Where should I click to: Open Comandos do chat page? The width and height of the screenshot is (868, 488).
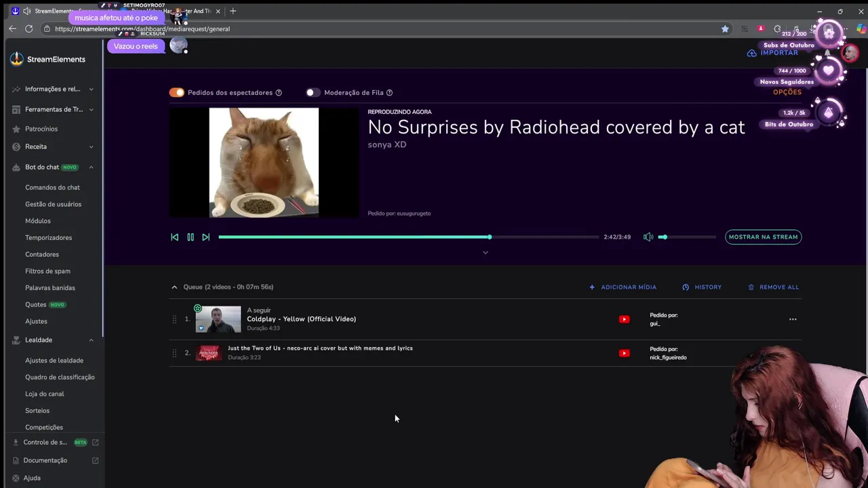[52, 187]
